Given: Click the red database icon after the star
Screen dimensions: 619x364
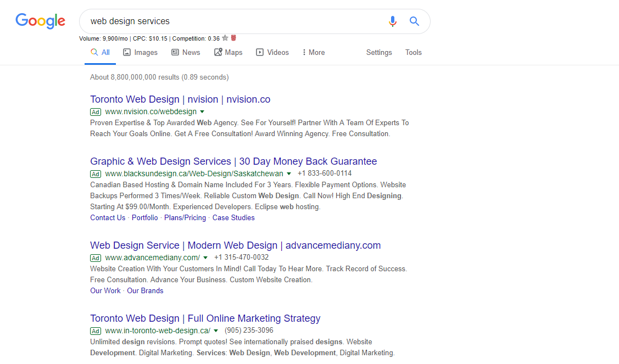Looking at the screenshot, I should click(233, 38).
